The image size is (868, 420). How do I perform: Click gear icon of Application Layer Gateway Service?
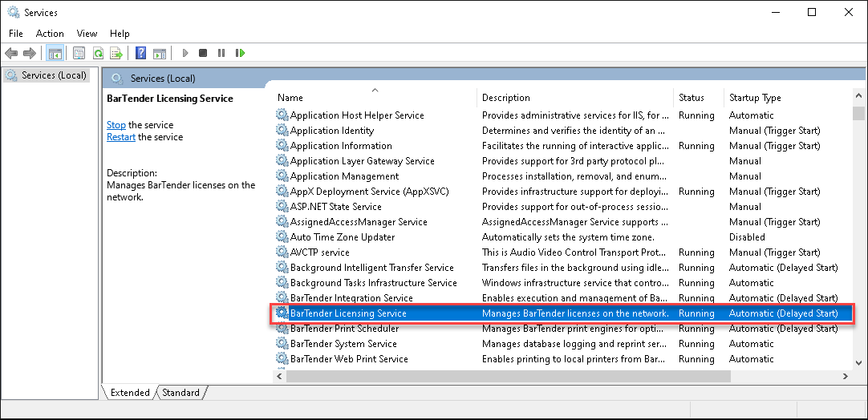[x=282, y=161]
